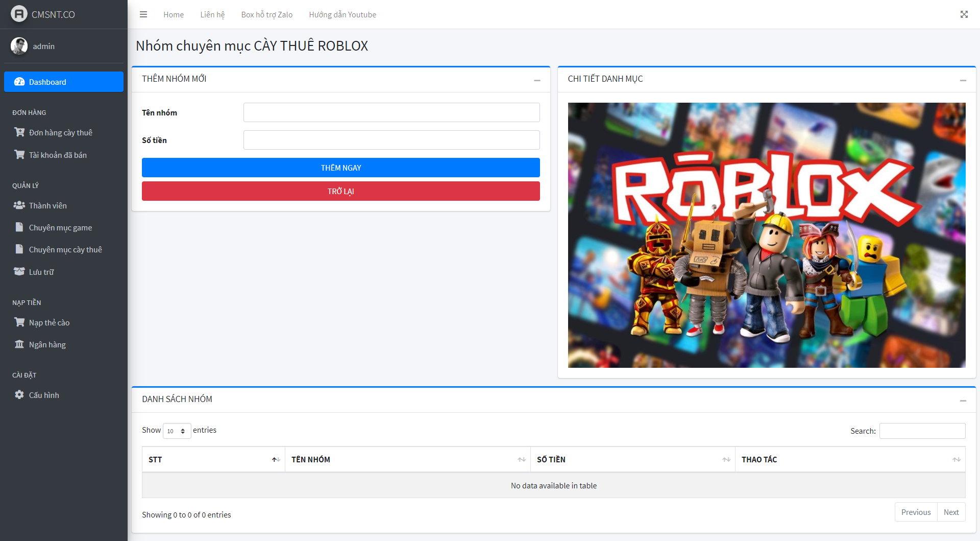Go to Next table page
The image size is (980, 541).
951,512
